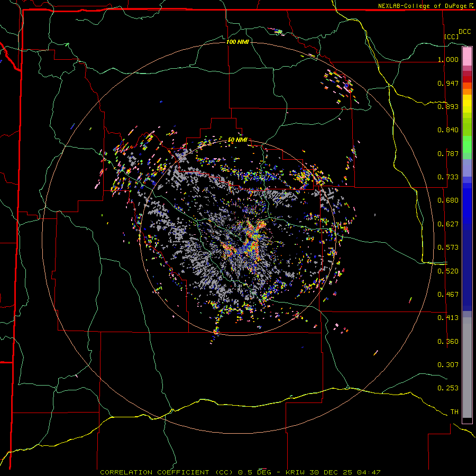
Task: Click the 0.307 scale value
Action: click(448, 365)
